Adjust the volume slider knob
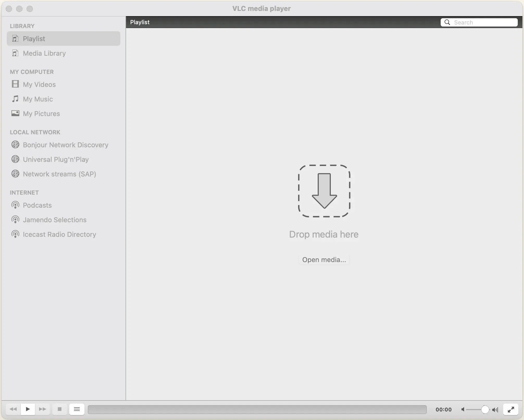The height and width of the screenshot is (420, 524). (485, 409)
